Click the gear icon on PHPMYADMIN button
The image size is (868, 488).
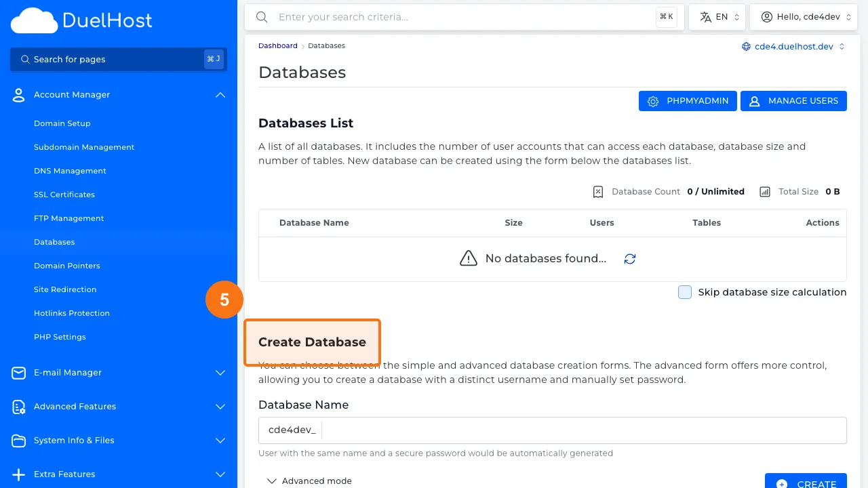(x=653, y=100)
